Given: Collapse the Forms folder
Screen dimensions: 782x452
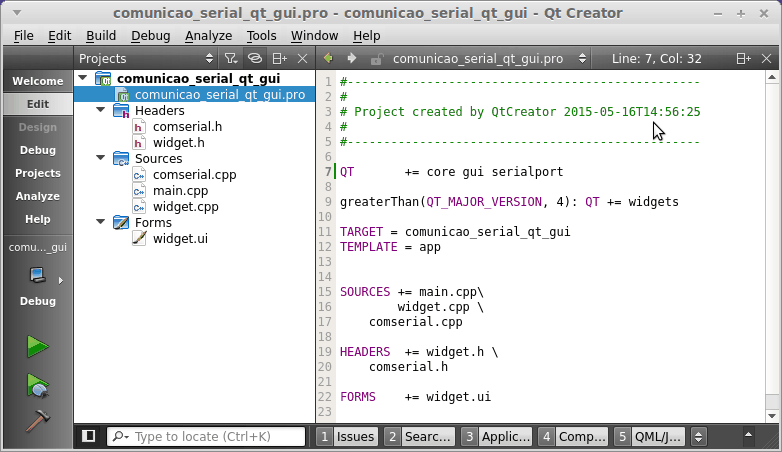Looking at the screenshot, I should click(x=101, y=222).
